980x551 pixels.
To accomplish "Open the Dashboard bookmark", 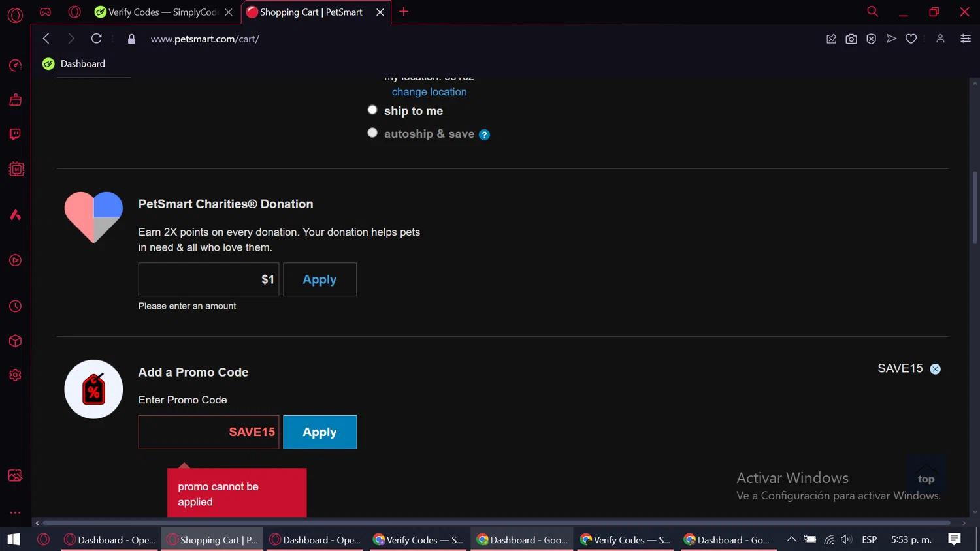I will coord(74,63).
